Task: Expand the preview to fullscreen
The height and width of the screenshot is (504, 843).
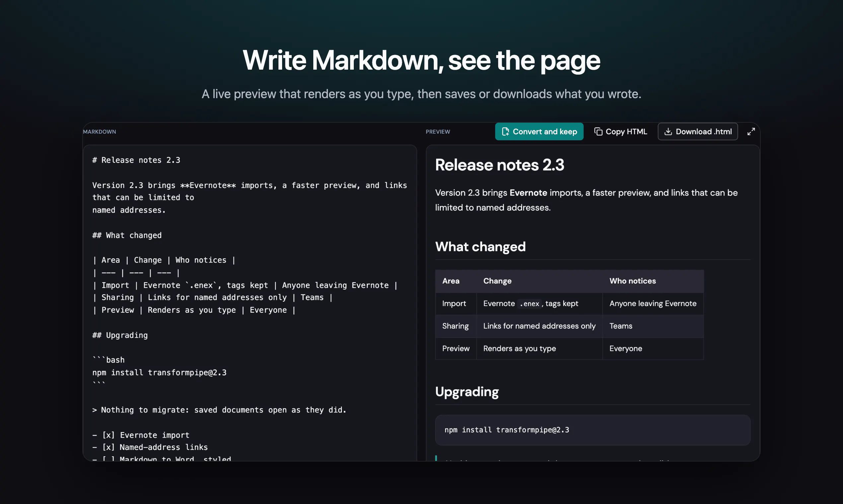Action: tap(751, 131)
